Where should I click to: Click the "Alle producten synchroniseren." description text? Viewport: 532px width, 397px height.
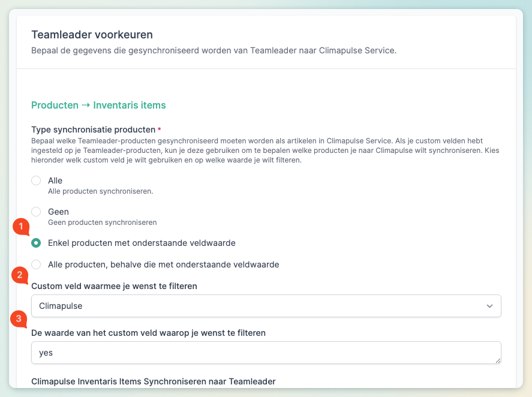pyautogui.click(x=100, y=191)
